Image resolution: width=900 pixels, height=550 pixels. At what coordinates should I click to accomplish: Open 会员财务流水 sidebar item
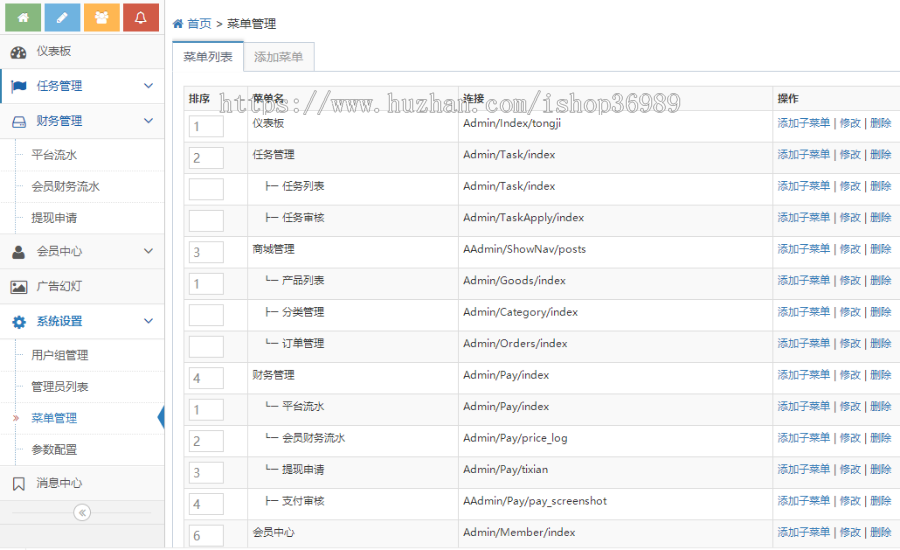[65, 187]
